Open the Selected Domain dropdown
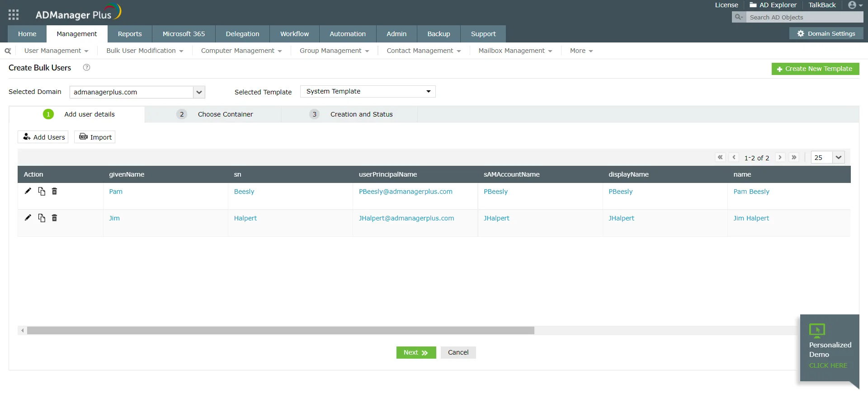This screenshot has height=393, width=868. tap(137, 92)
